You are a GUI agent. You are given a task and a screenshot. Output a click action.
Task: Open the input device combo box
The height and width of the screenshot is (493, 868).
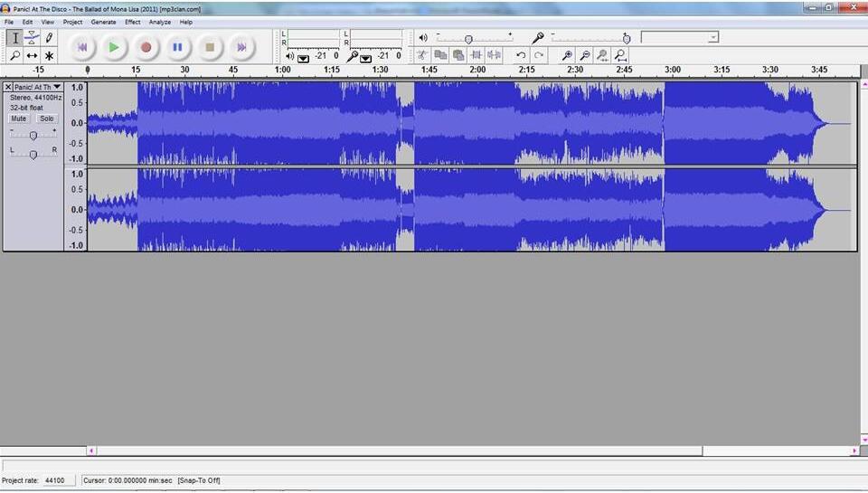pyautogui.click(x=679, y=37)
